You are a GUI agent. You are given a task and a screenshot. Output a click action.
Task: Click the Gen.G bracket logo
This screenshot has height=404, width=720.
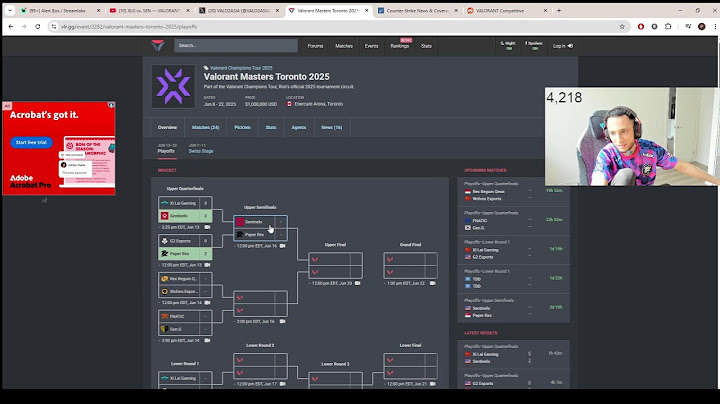tap(164, 329)
